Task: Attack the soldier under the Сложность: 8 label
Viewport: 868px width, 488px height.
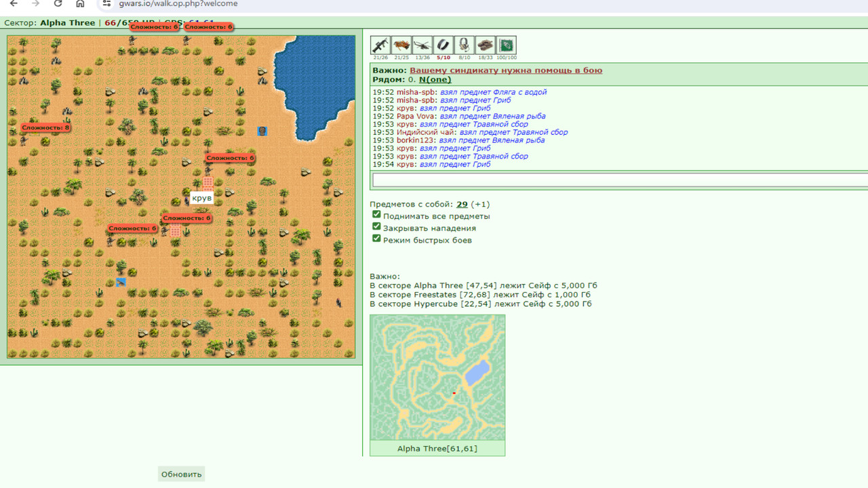Action: pyautogui.click(x=23, y=140)
